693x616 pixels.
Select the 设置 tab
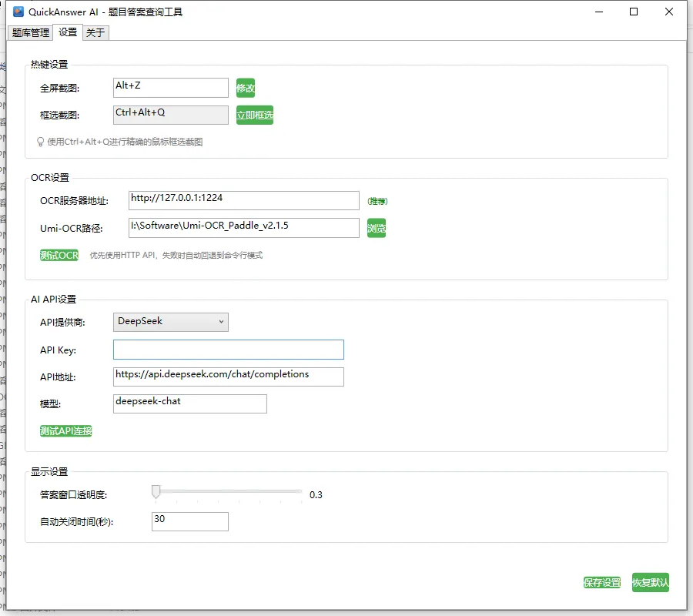tap(68, 32)
